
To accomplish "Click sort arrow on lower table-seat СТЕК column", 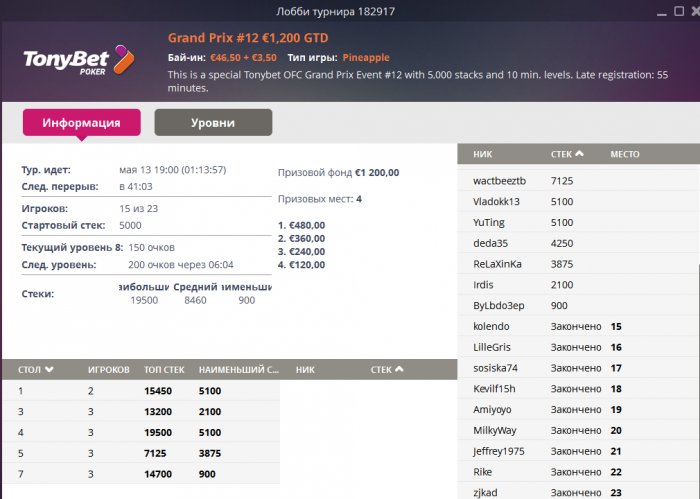I will point(400,369).
